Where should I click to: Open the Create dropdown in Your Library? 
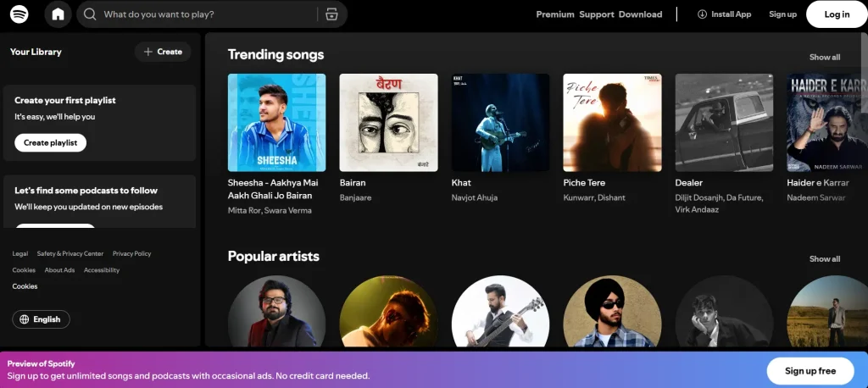coord(163,52)
